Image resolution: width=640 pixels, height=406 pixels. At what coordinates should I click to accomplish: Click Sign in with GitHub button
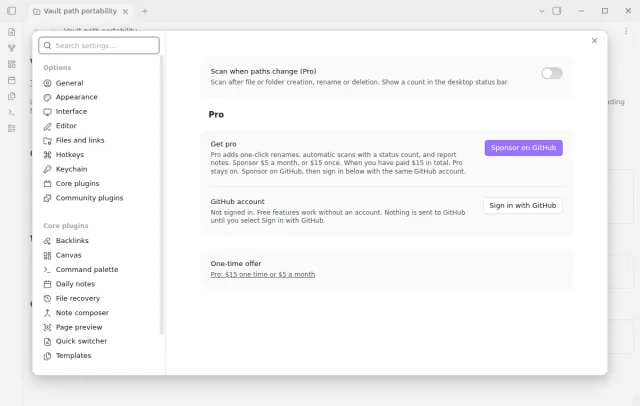point(522,205)
